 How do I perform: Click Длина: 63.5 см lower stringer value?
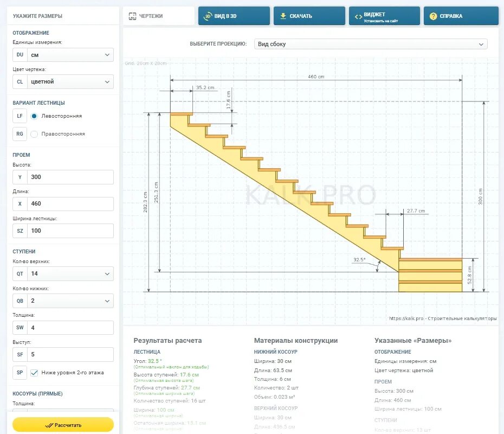(x=273, y=371)
